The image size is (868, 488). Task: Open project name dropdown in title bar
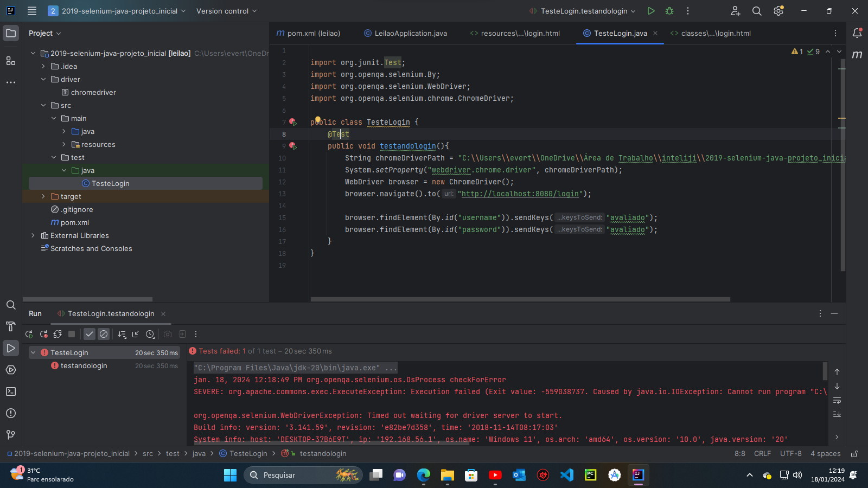coord(117,11)
